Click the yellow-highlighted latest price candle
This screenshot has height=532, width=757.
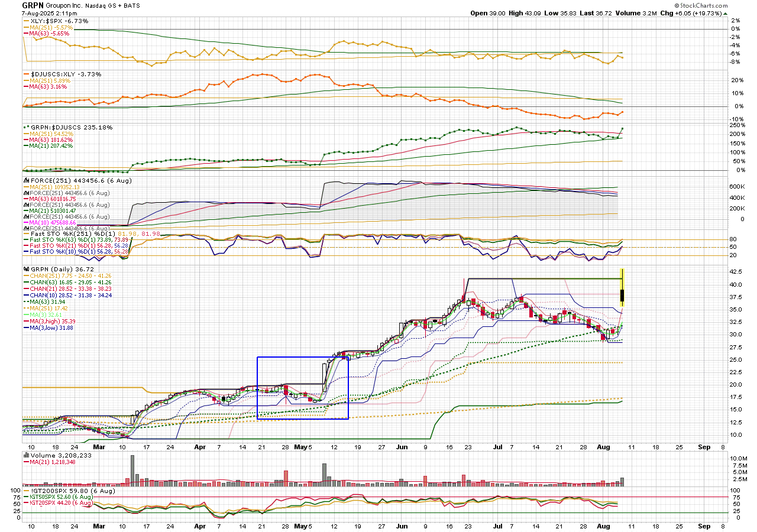(x=622, y=287)
